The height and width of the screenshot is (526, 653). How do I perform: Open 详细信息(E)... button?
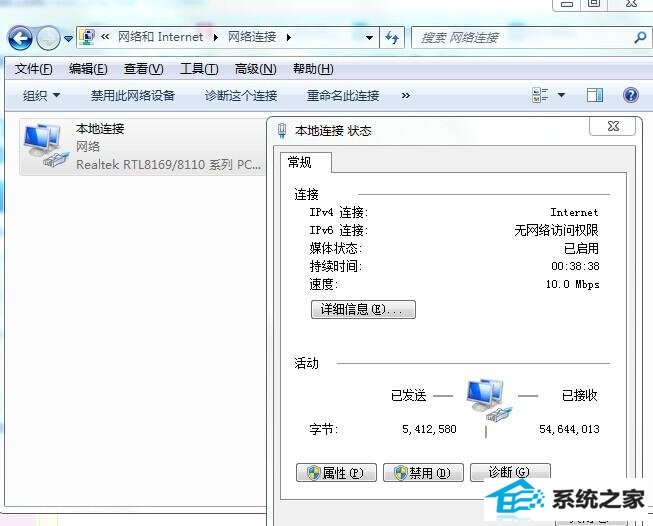pos(363,309)
